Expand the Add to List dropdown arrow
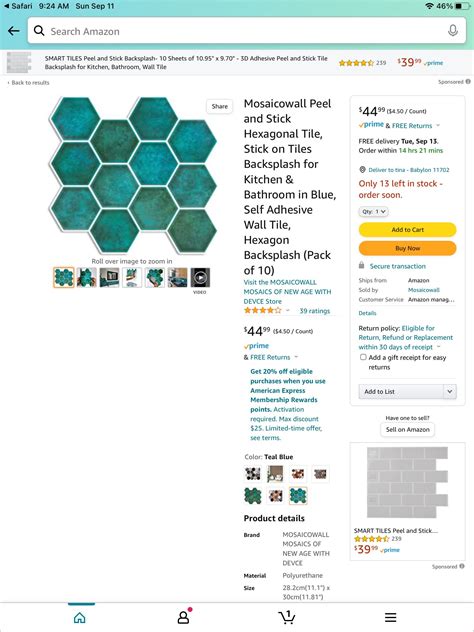This screenshot has width=474, height=632. point(450,391)
